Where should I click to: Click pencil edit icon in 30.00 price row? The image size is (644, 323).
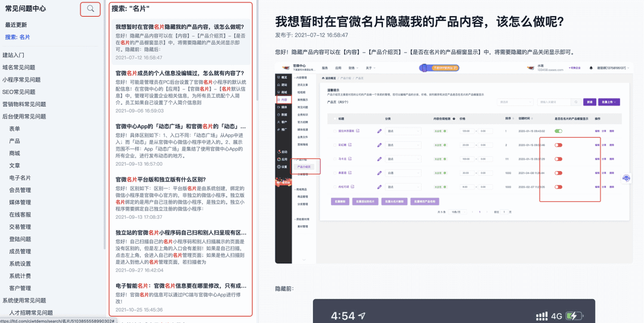379,173
